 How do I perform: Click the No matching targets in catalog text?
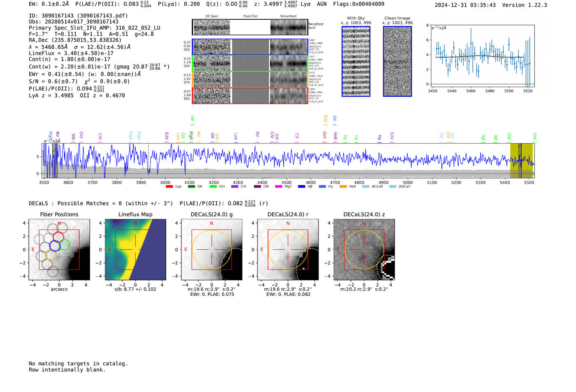(x=78, y=364)
